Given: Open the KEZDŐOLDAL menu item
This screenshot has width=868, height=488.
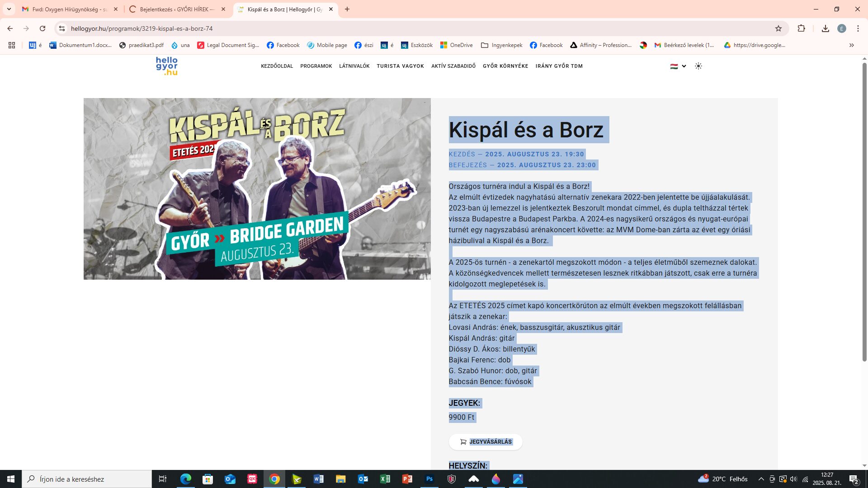Looking at the screenshot, I should pyautogui.click(x=277, y=66).
